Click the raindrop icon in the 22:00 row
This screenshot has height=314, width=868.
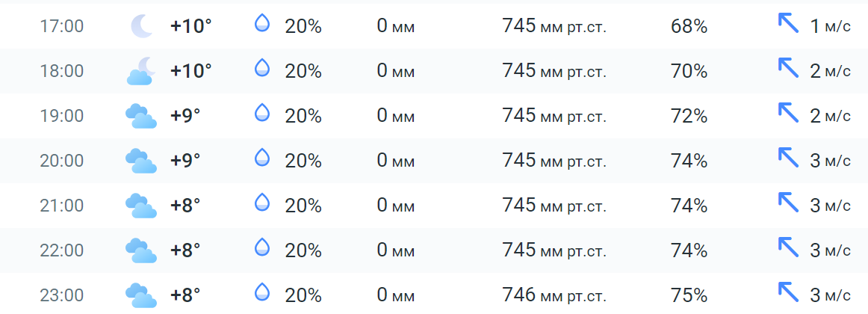(262, 249)
